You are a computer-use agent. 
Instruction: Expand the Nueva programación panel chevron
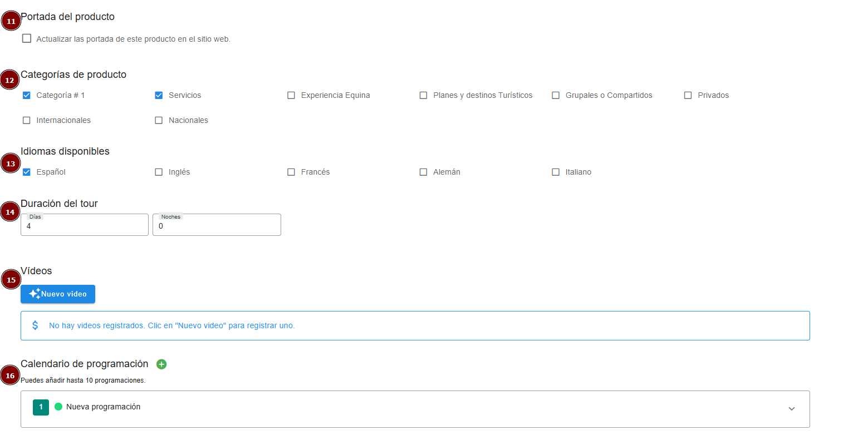click(791, 409)
